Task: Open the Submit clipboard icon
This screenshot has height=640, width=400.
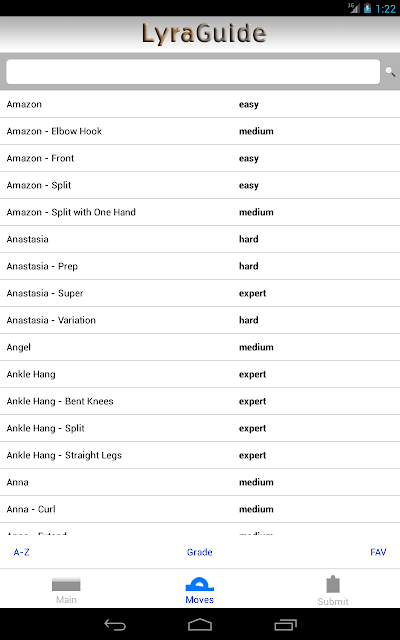Action: [333, 584]
